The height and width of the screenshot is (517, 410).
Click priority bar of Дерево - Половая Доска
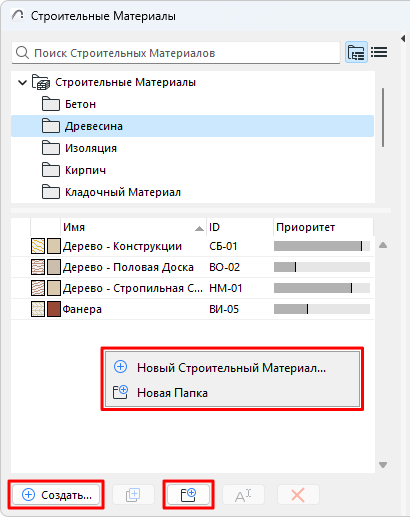(322, 267)
